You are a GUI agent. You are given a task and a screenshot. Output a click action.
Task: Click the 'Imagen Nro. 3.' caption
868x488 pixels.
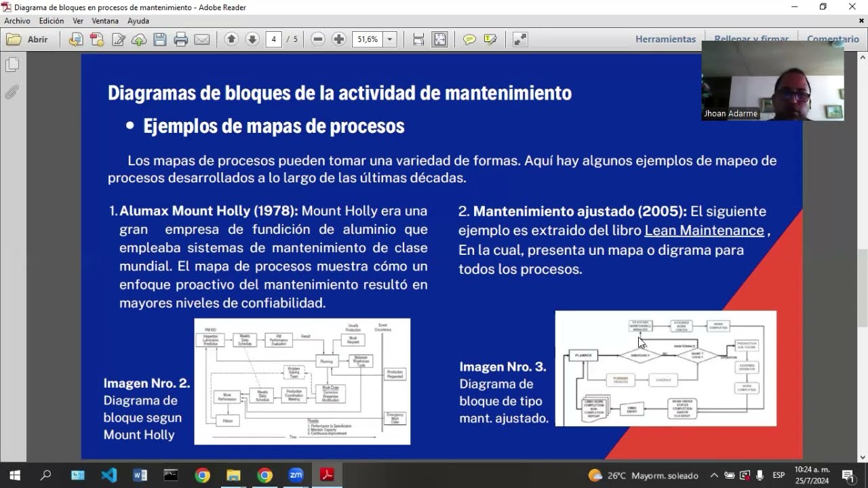pos(502,367)
